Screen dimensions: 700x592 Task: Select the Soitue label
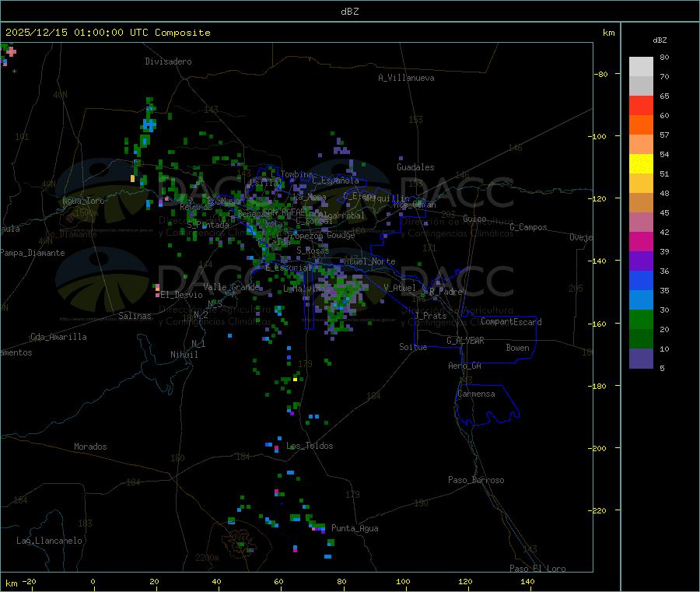(413, 347)
